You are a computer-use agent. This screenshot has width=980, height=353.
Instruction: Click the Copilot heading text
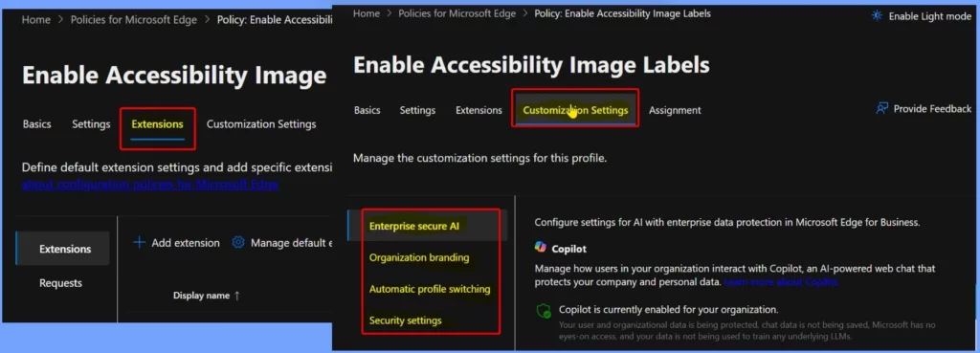click(x=568, y=249)
